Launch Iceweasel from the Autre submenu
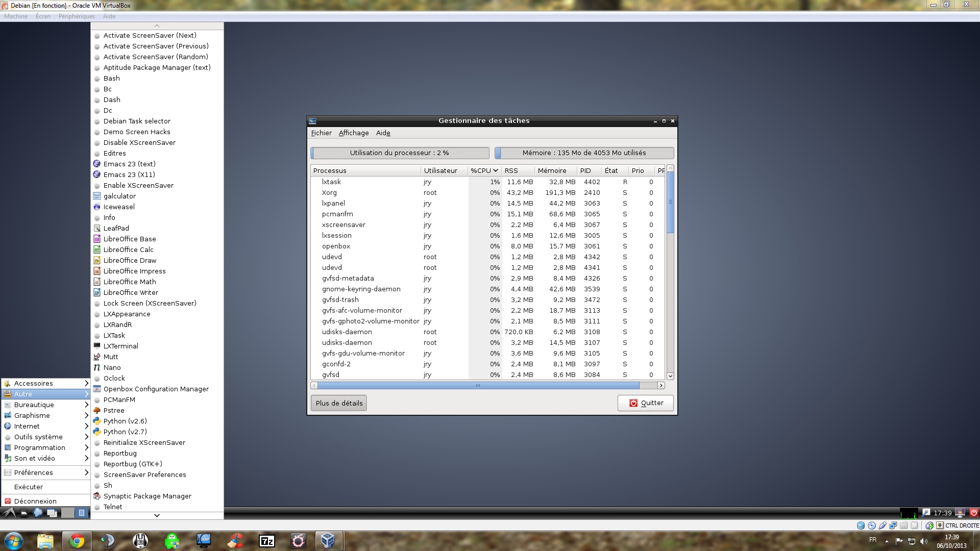The image size is (980, 551). coord(157,207)
